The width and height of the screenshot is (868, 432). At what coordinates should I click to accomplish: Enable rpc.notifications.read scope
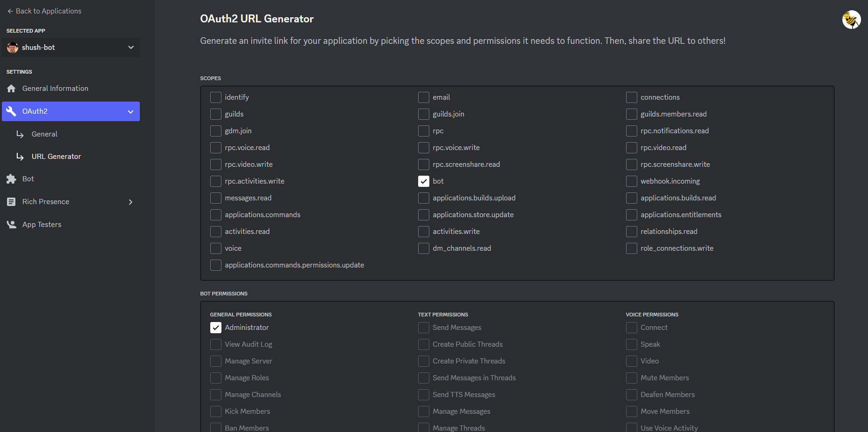[x=631, y=131]
